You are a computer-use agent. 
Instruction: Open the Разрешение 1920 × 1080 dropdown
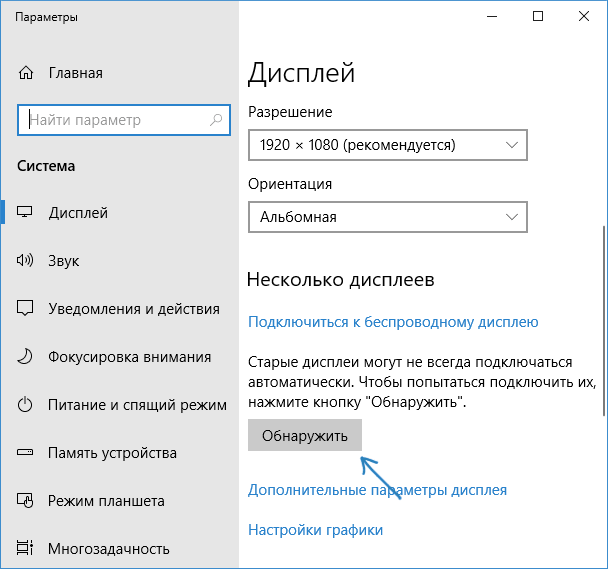[388, 145]
